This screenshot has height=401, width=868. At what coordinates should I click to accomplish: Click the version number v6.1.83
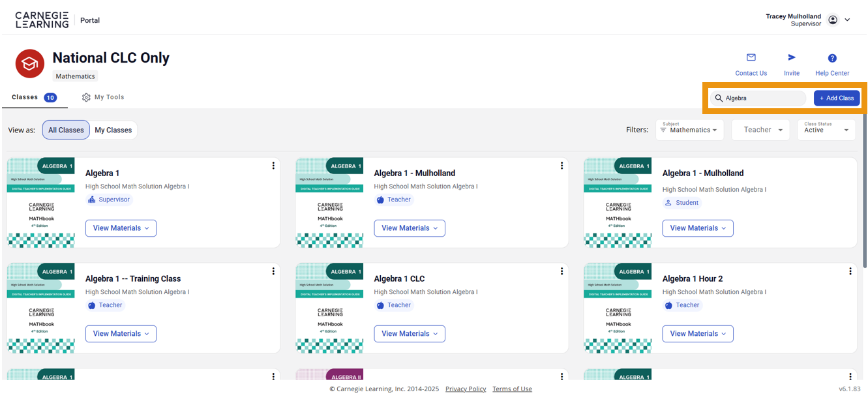tap(850, 389)
